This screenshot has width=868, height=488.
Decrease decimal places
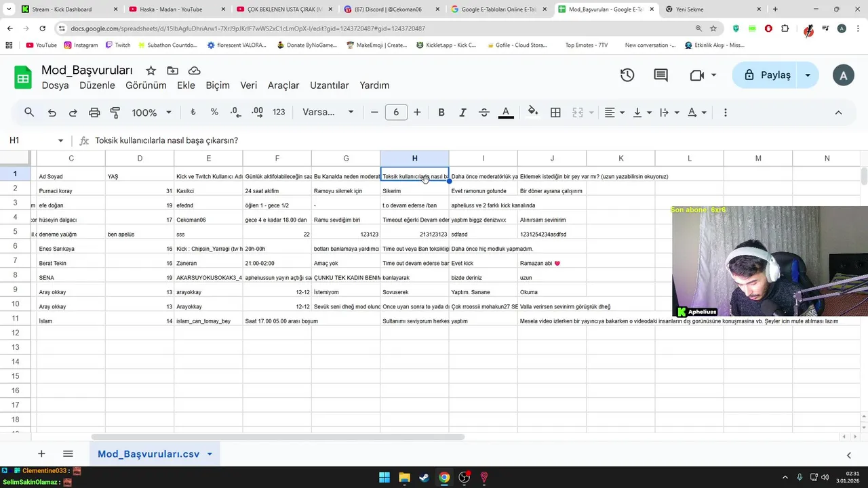coord(235,113)
